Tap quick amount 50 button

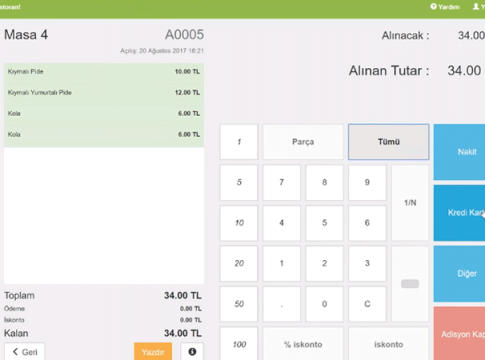coord(239,304)
